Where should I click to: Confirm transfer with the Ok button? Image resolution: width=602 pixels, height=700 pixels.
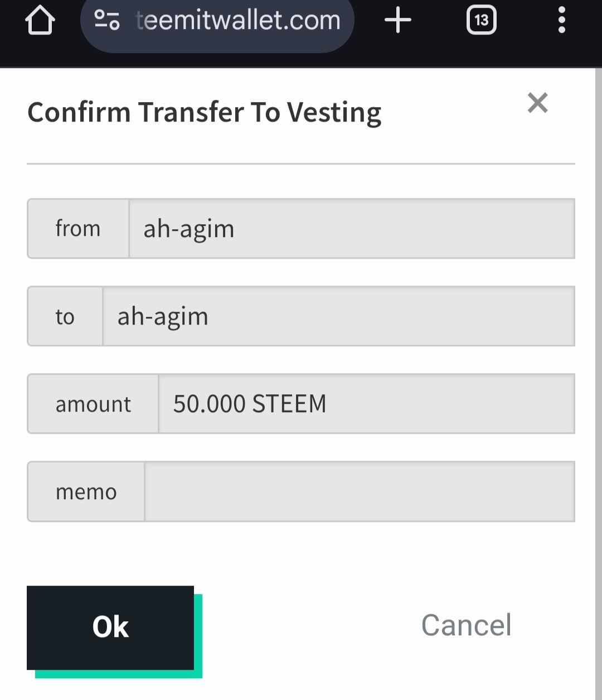click(110, 627)
